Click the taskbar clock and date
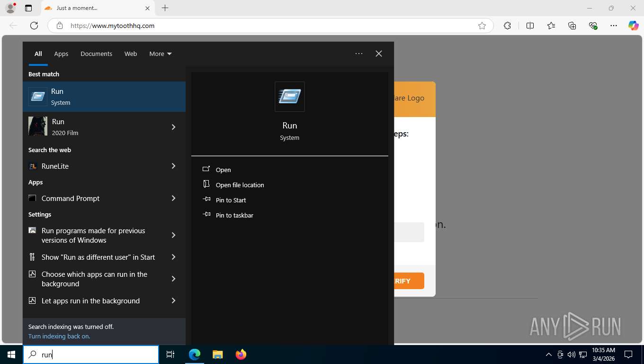644x364 pixels. click(x=603, y=355)
